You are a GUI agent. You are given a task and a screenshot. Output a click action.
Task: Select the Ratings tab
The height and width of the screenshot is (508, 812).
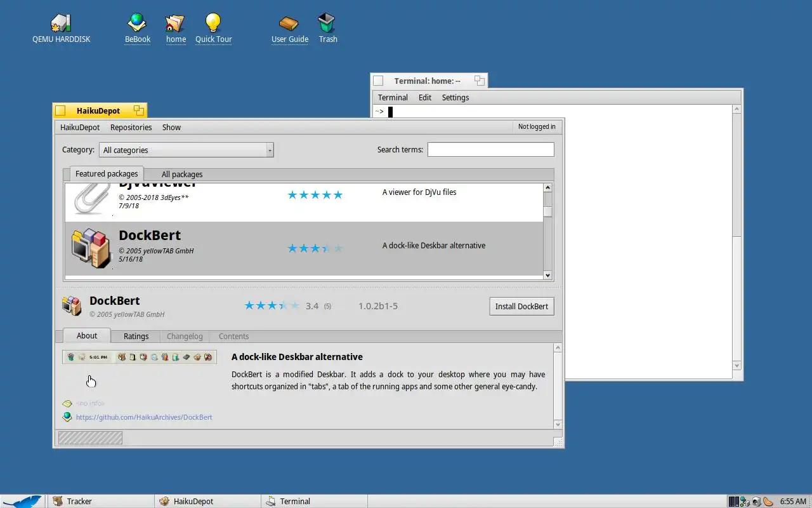[x=136, y=336]
